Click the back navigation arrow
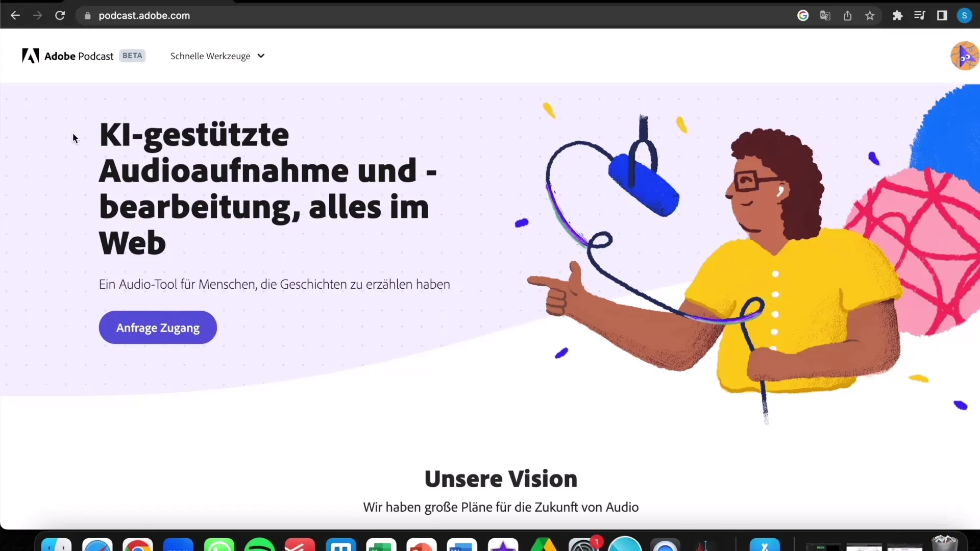 15,15
